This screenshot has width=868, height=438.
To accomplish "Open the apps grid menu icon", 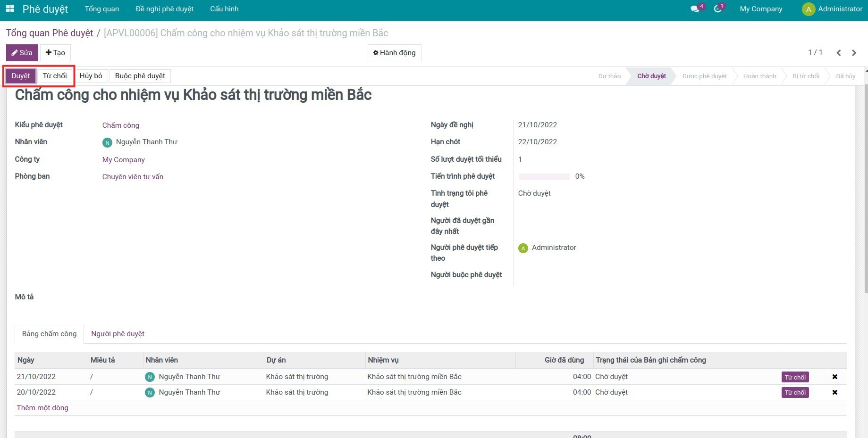I will click(x=10, y=9).
